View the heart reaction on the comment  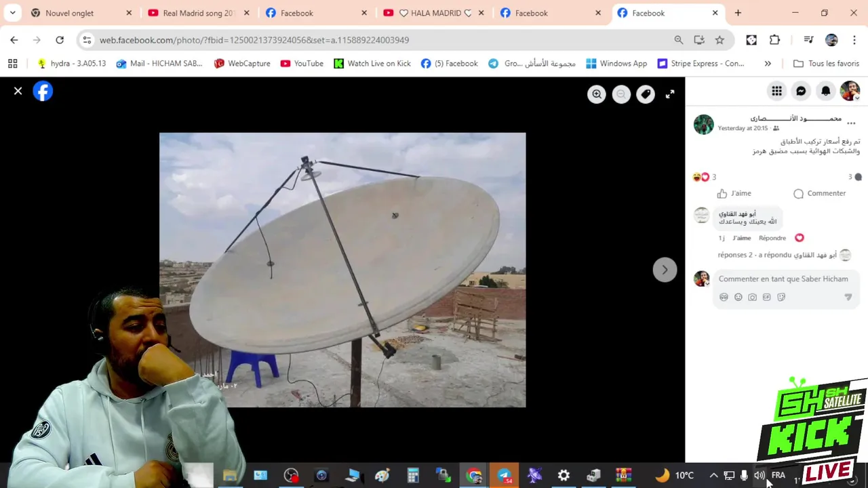(800, 238)
